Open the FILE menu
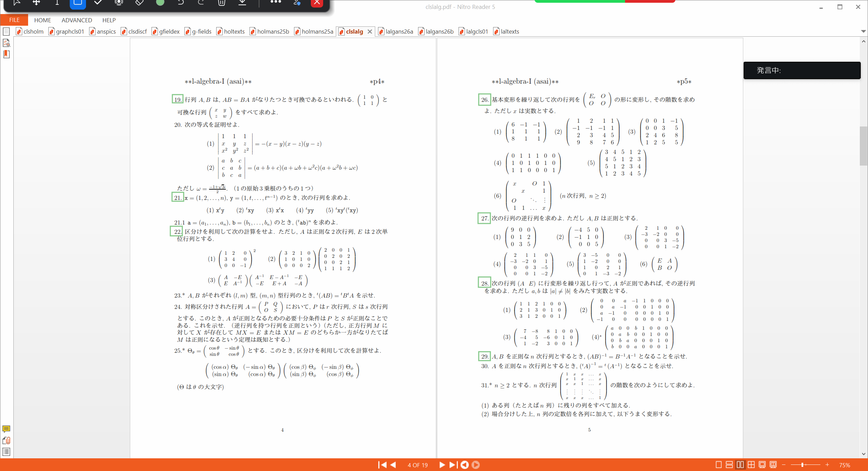This screenshot has width=868, height=471. 14,20
